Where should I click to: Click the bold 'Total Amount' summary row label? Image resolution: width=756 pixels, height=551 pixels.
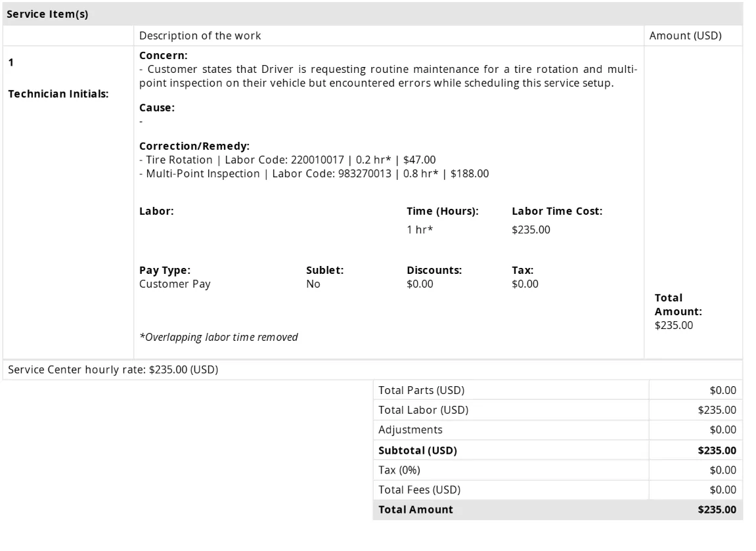[x=416, y=510]
